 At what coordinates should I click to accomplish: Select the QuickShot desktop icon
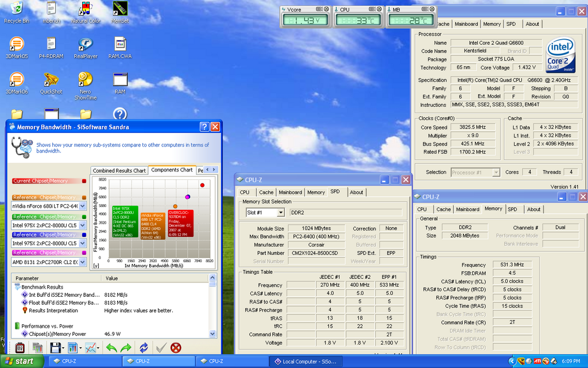(51, 83)
